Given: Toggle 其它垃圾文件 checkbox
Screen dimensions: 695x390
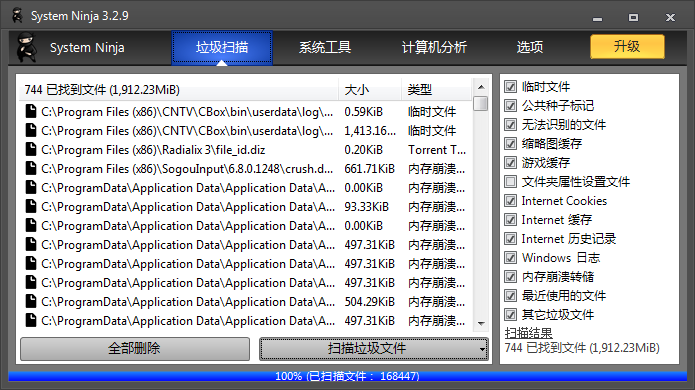Looking at the screenshot, I should click(x=510, y=315).
